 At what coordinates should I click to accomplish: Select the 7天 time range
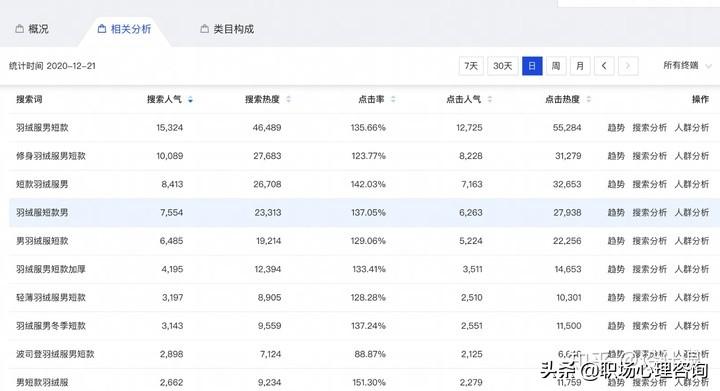(471, 66)
